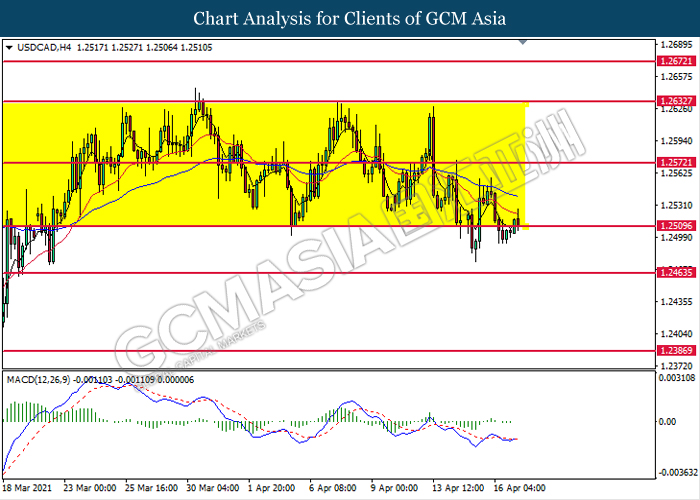Click the 9 Apr 00:00 time label

coord(394,488)
